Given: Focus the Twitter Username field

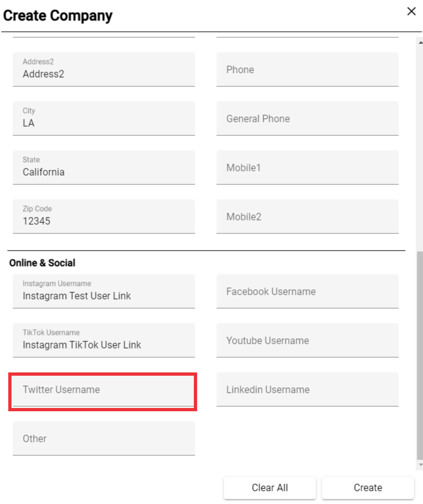Looking at the screenshot, I should [x=104, y=389].
